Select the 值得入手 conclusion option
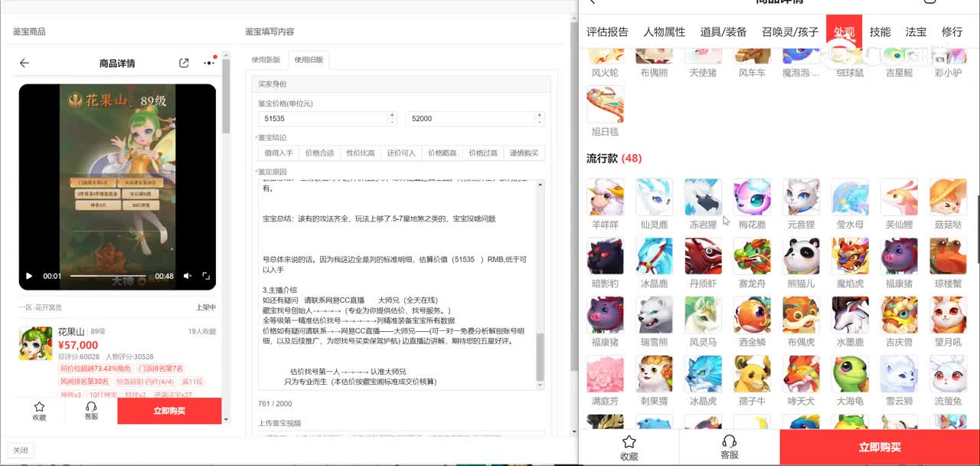 (x=279, y=153)
